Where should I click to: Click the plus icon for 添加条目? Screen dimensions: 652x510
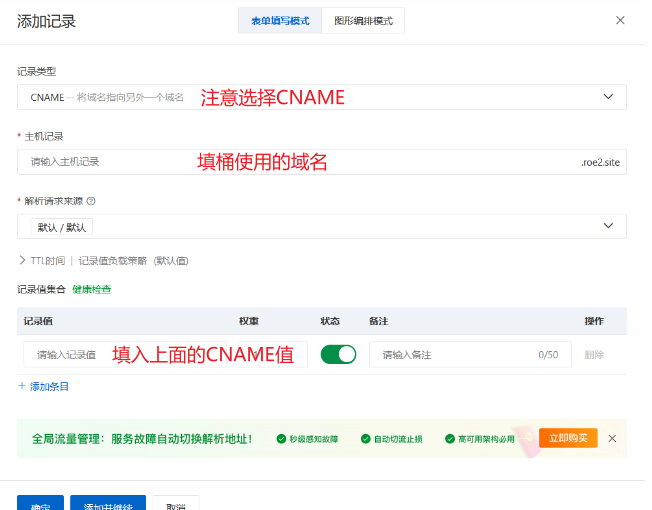coord(22,386)
